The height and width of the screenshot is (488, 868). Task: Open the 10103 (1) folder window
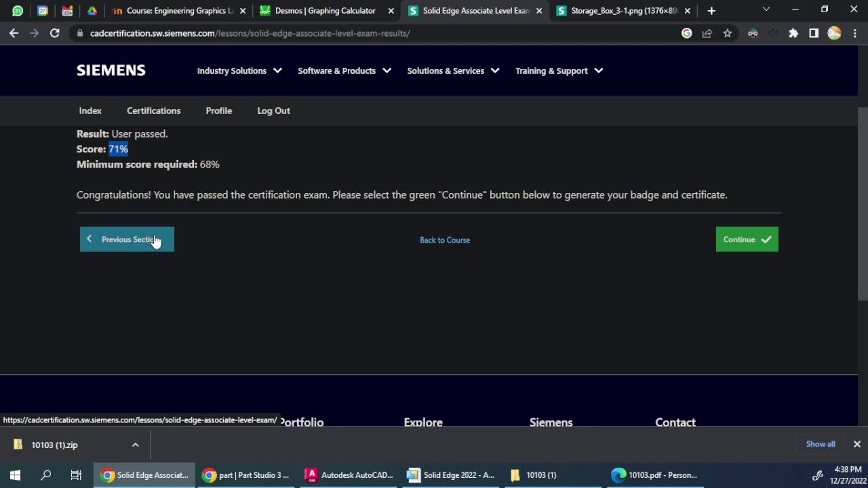tap(552, 475)
